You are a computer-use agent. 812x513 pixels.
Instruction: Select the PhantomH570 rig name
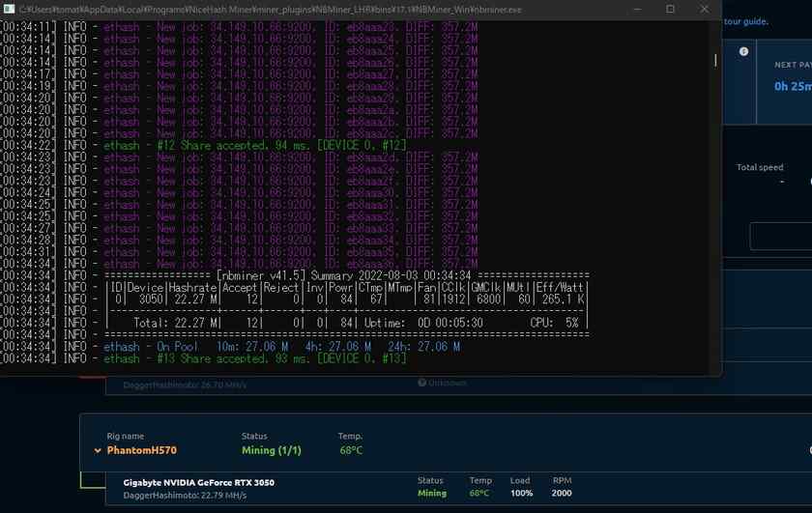pos(142,450)
